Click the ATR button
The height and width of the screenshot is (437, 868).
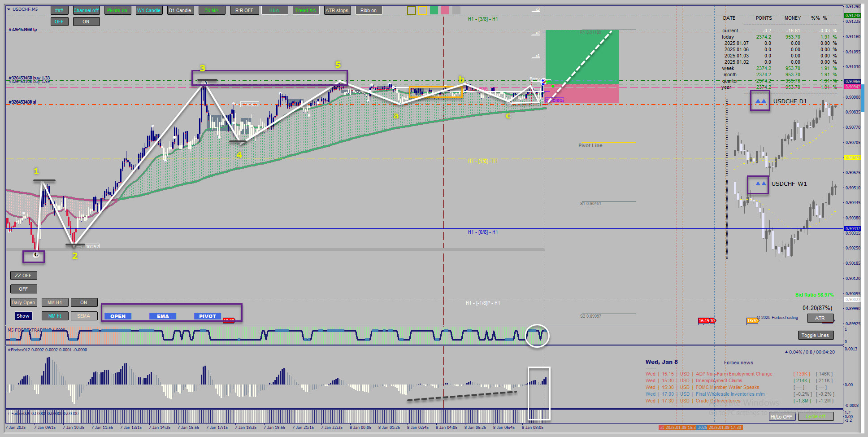pyautogui.click(x=820, y=318)
